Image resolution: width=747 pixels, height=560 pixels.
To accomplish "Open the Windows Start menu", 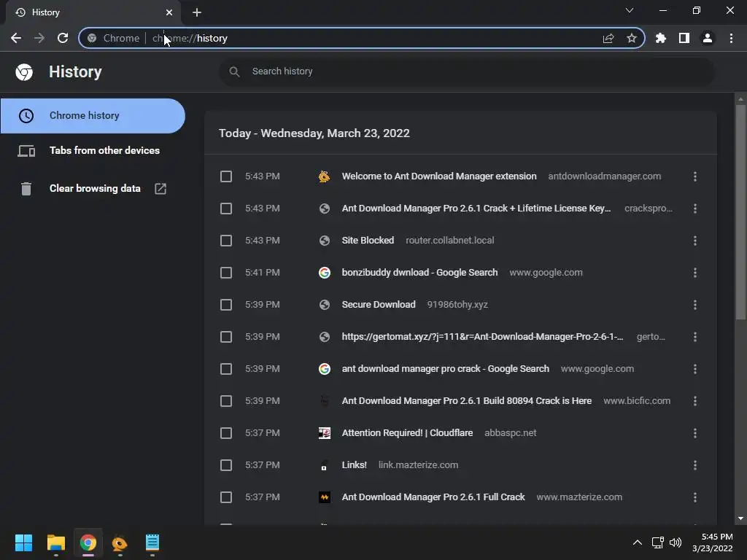I will (x=23, y=542).
